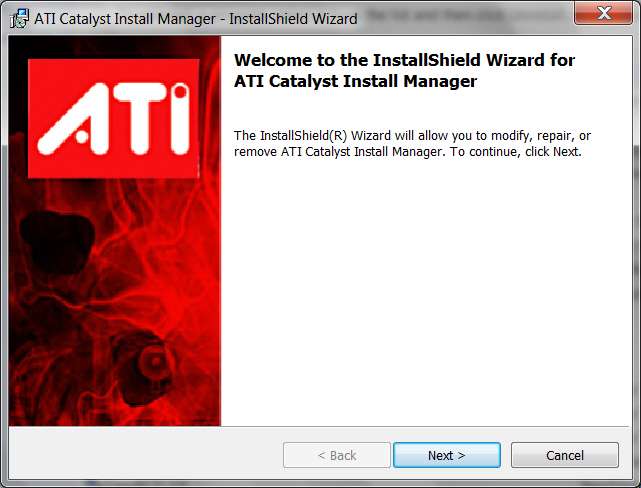Close the InstallShield Wizard window
Viewport: 641px width, 488px height.
[604, 13]
